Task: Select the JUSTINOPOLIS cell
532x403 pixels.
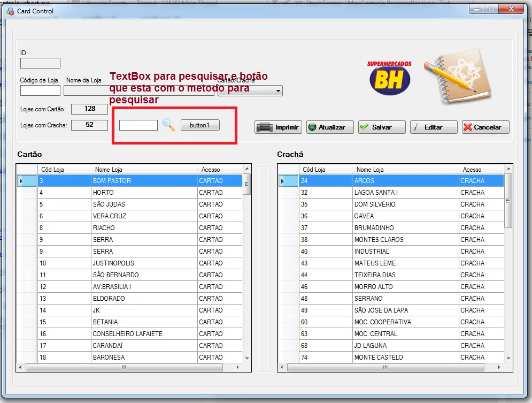Action: (144, 263)
